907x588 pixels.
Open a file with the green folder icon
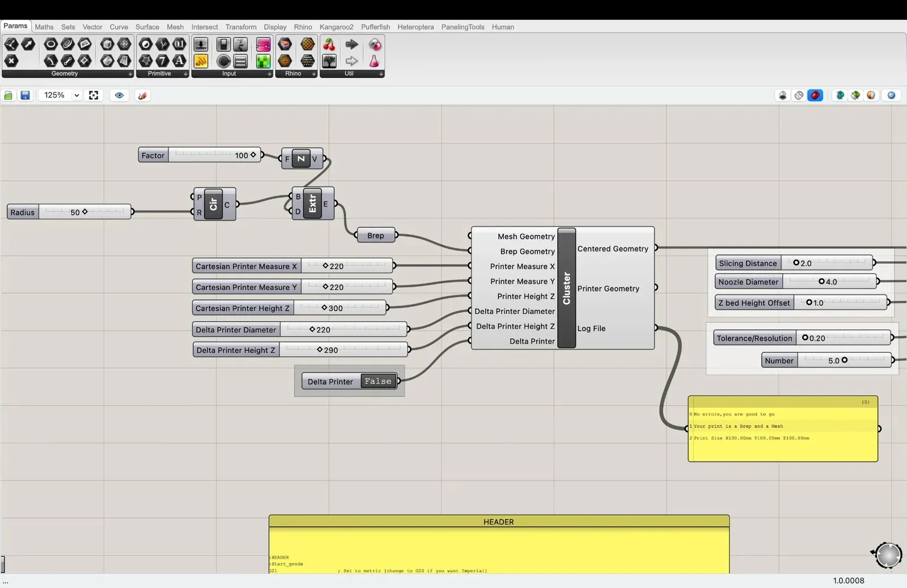9,95
